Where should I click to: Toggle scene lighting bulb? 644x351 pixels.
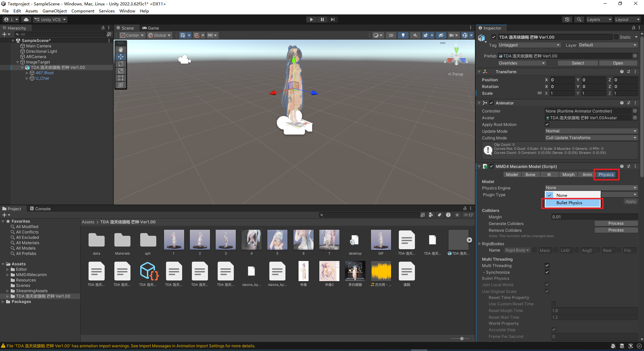pyautogui.click(x=403, y=35)
